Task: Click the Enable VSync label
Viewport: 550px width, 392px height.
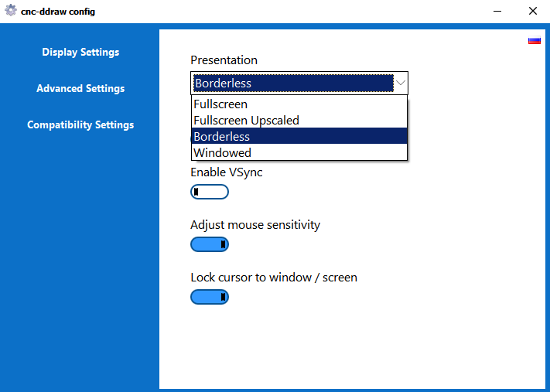Action: [x=226, y=172]
